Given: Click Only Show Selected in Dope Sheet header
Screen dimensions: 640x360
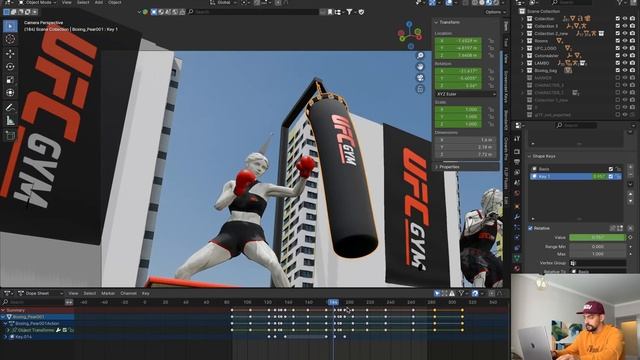Looking at the screenshot, I should pyautogui.click(x=438, y=293).
